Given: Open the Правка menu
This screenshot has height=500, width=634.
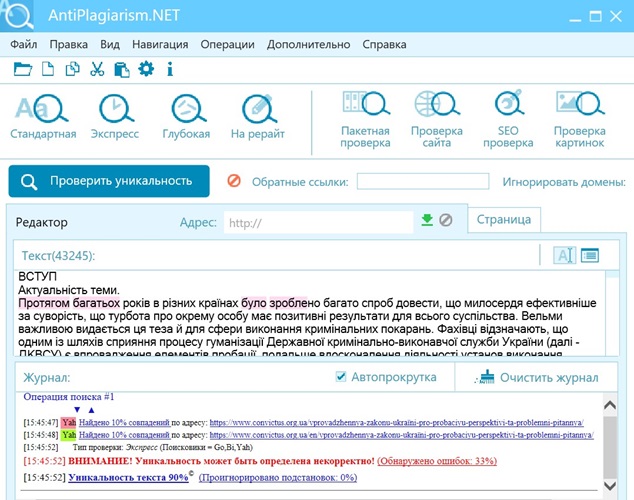Looking at the screenshot, I should coord(68,44).
